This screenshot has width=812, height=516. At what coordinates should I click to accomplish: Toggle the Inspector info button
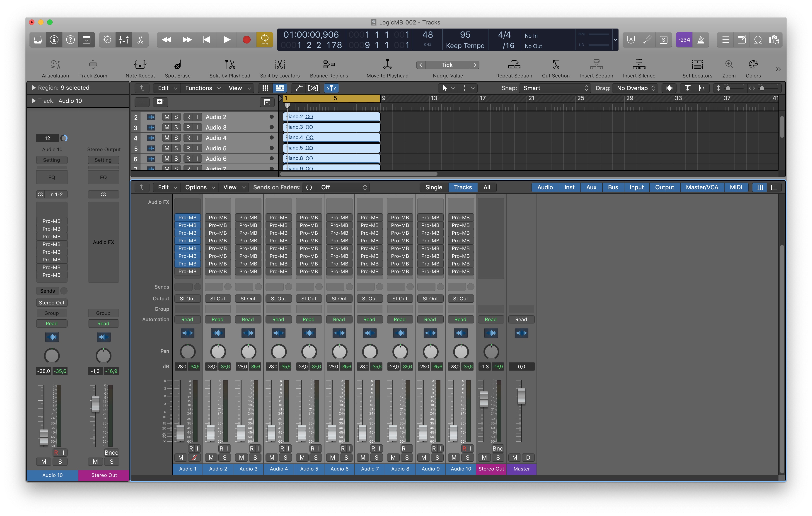click(x=54, y=40)
